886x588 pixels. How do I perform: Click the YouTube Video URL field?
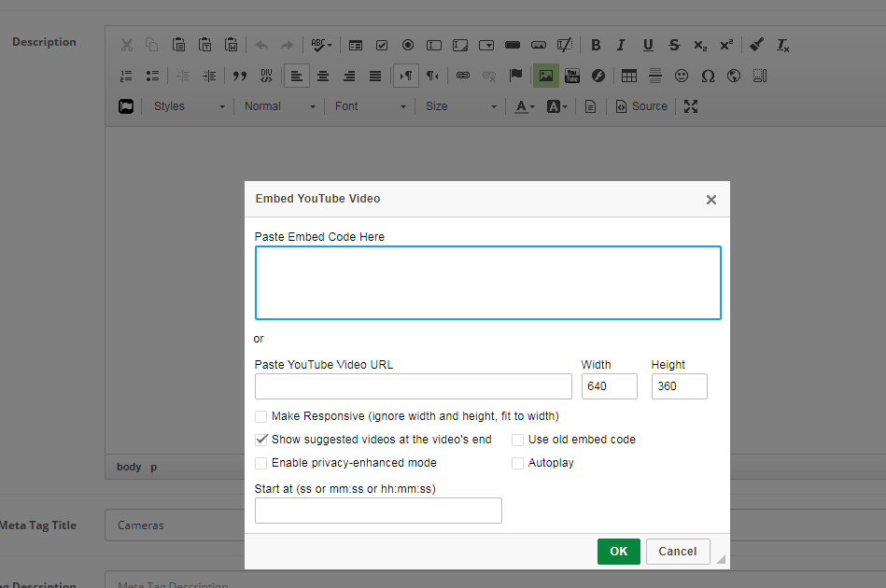(x=414, y=386)
